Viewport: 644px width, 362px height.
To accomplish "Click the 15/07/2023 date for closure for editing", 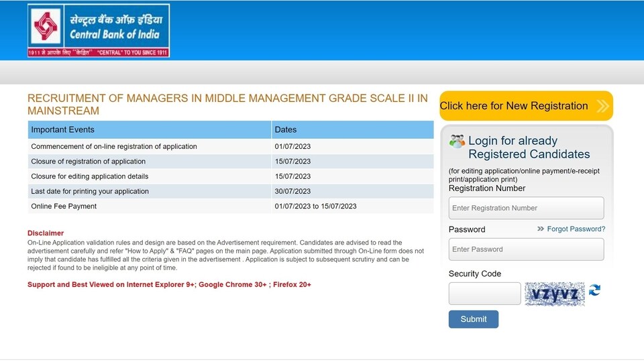I will (x=292, y=176).
